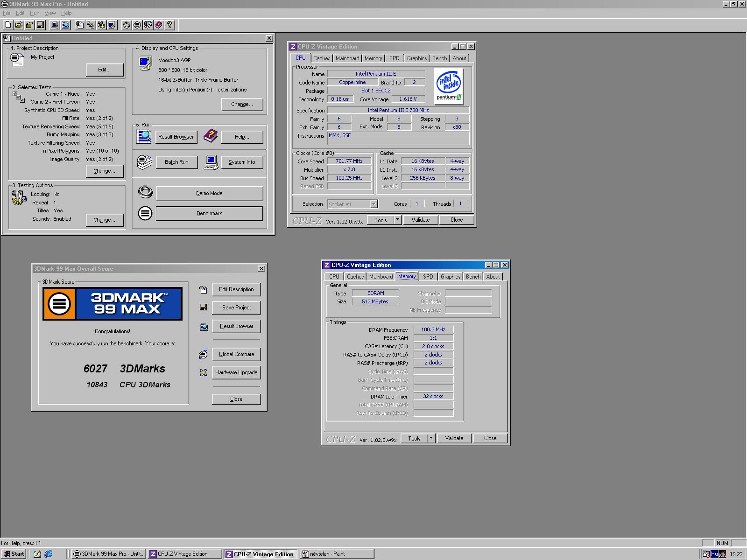Click the floppy icon beside Save Project
Image resolution: width=747 pixels, height=560 pixels.
tap(203, 307)
